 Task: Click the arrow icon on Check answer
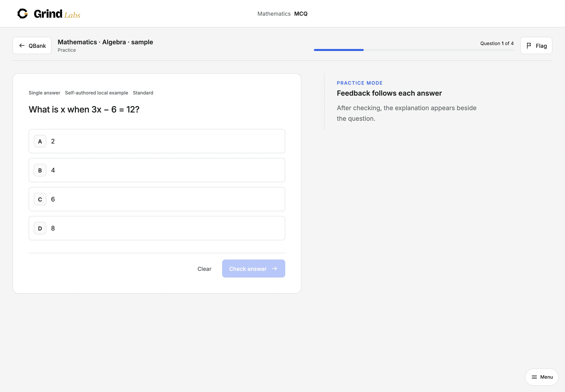pos(274,269)
